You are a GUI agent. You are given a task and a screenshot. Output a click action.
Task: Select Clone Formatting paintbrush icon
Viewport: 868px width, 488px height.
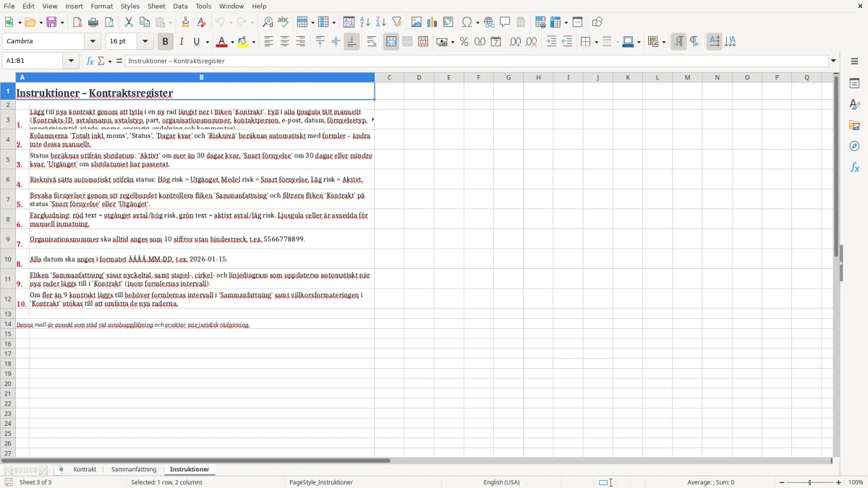point(185,22)
